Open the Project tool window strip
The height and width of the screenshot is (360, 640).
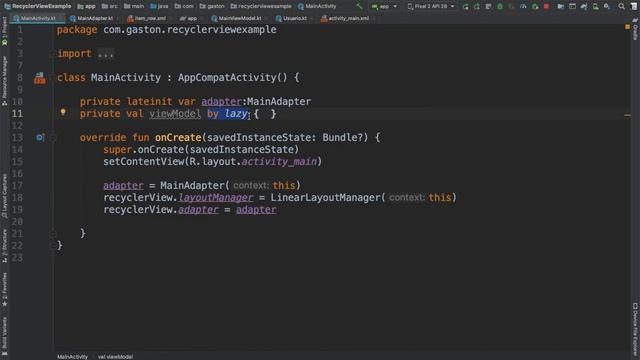pos(4,31)
